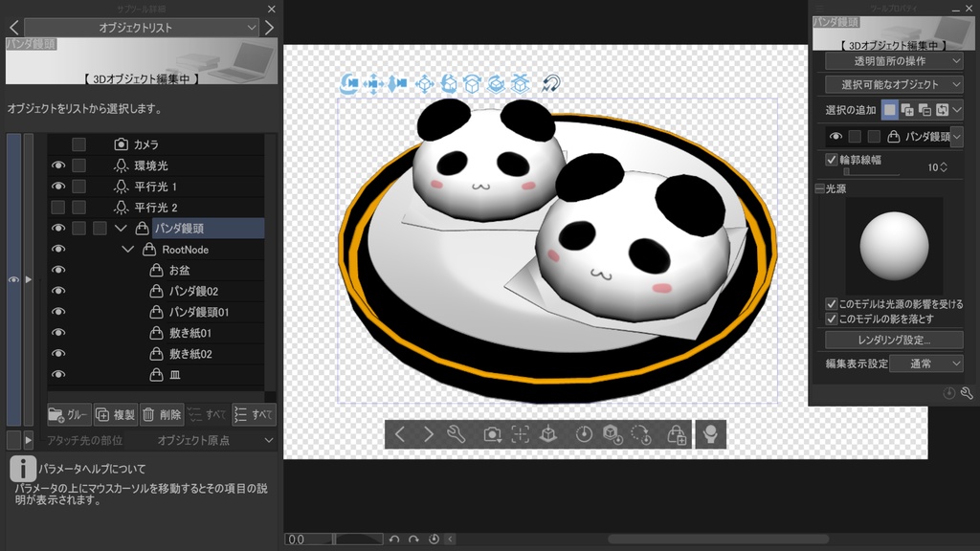The height and width of the screenshot is (551, 980).
Task: Click the レンダリング設定 button
Action: tap(894, 340)
